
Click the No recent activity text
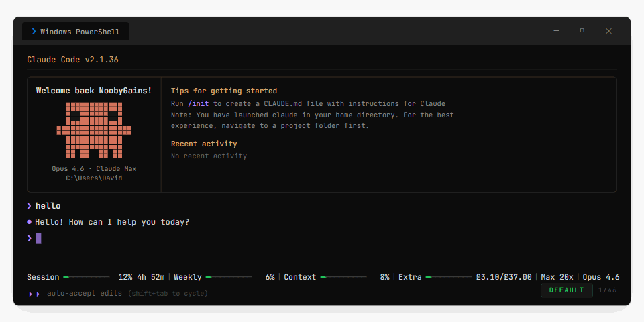pos(209,156)
